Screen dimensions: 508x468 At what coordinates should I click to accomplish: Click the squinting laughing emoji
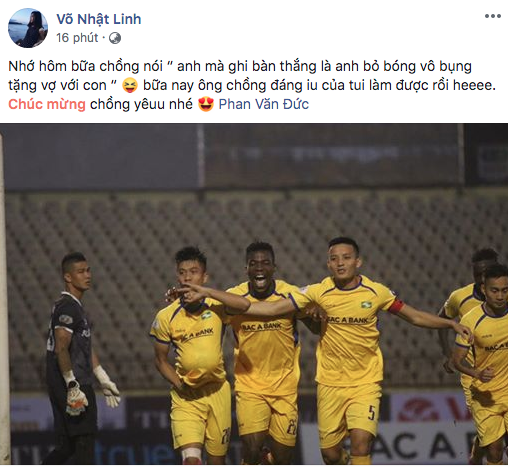(130, 86)
